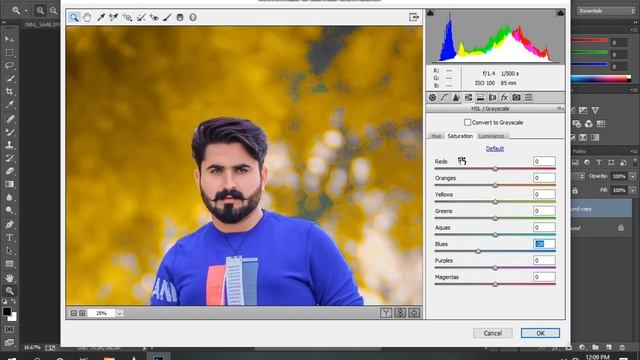Image resolution: width=640 pixels, height=360 pixels.
Task: Select Photoshop Pen tool behind dialog
Action: [x=9, y=224]
